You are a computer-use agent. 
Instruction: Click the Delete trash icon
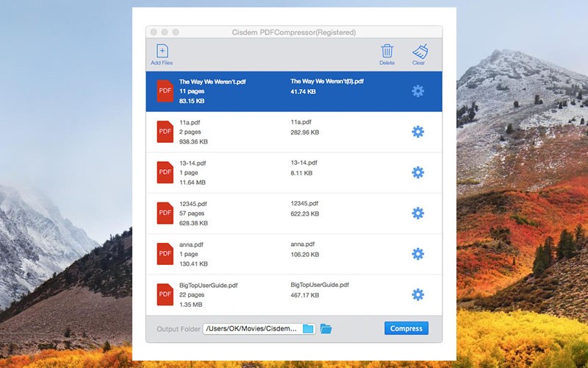387,51
